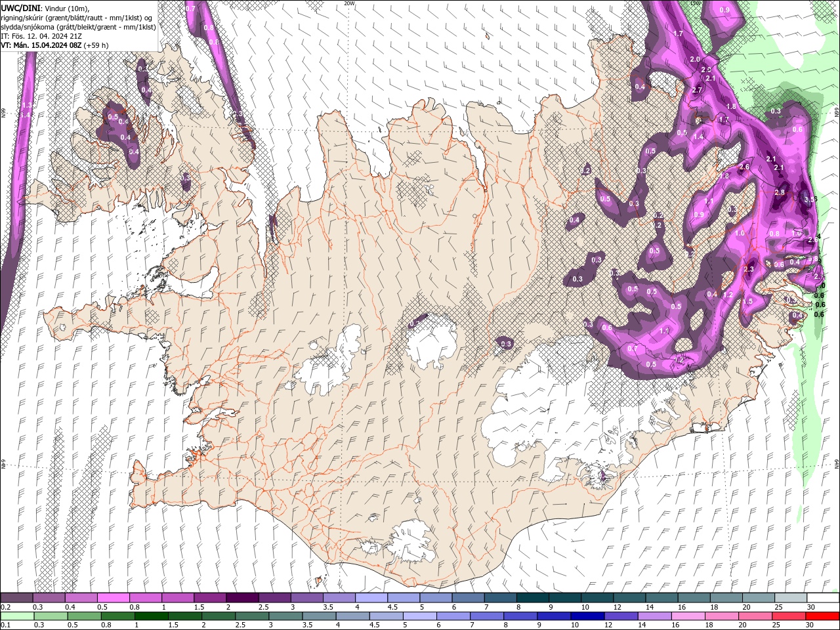840x630 pixels.
Task: Choose the orchid 0.4–0.5 swatch in the upper legend
Action: [81, 598]
